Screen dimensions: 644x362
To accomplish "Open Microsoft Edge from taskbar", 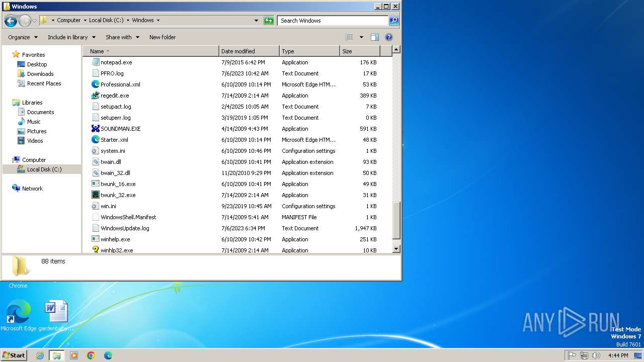I will coord(108,355).
